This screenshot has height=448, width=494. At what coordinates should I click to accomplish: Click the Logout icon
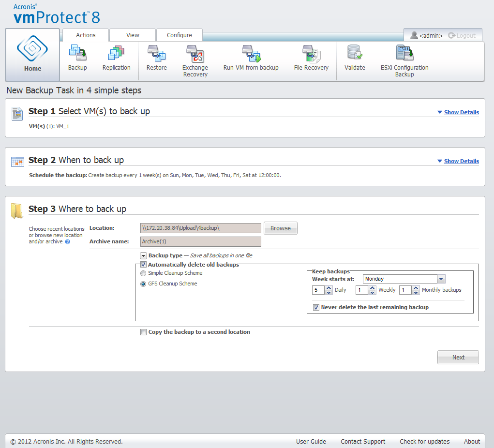[451, 35]
